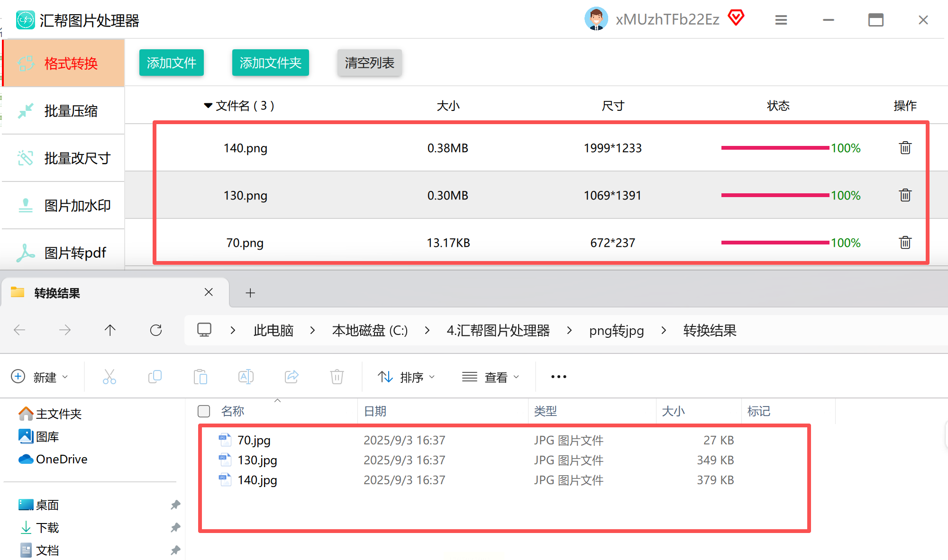948x560 pixels.
Task: Click the 添加文件 button
Action: click(171, 63)
